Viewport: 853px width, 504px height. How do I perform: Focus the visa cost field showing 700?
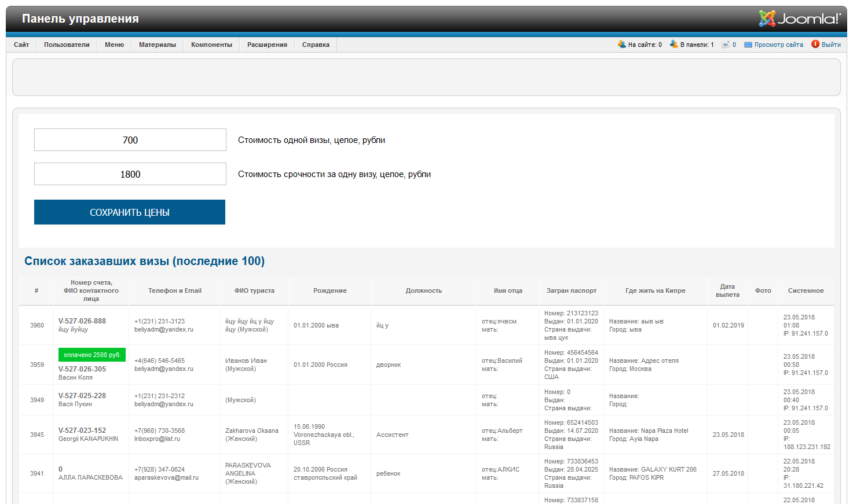130,140
